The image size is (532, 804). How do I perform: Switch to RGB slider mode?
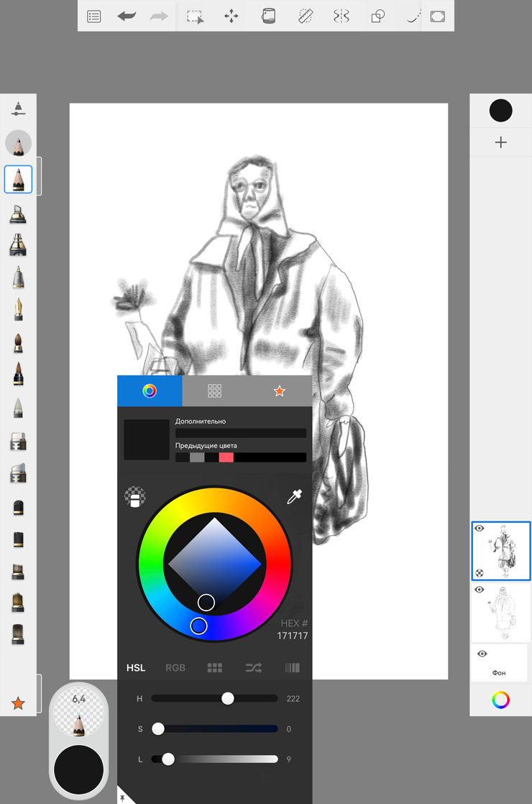[x=175, y=667]
